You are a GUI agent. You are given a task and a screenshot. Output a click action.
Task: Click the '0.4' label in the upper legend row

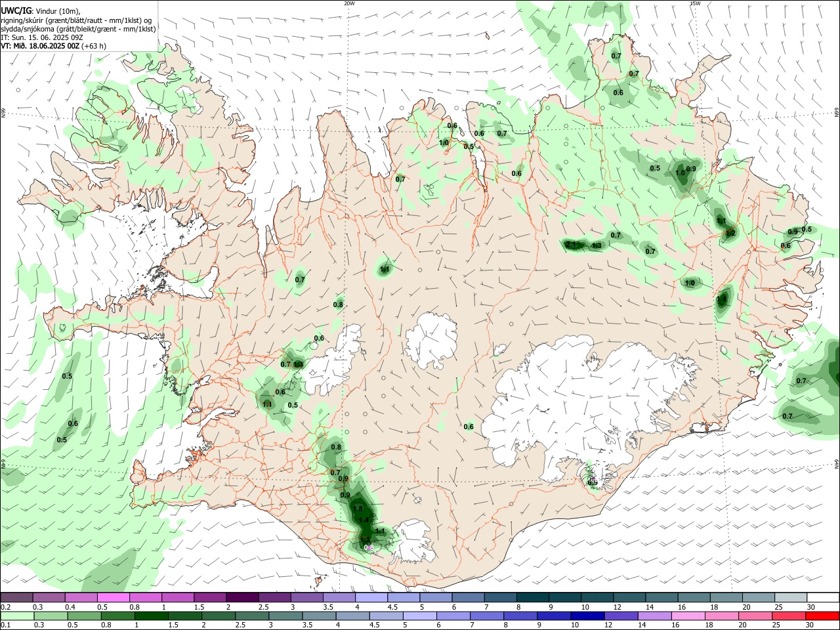pos(70,607)
